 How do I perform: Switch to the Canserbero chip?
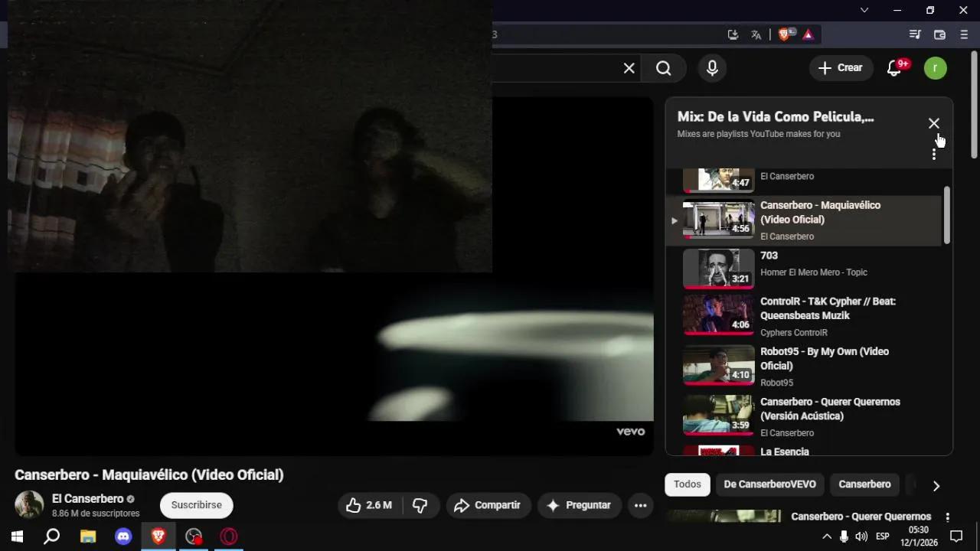(864, 484)
